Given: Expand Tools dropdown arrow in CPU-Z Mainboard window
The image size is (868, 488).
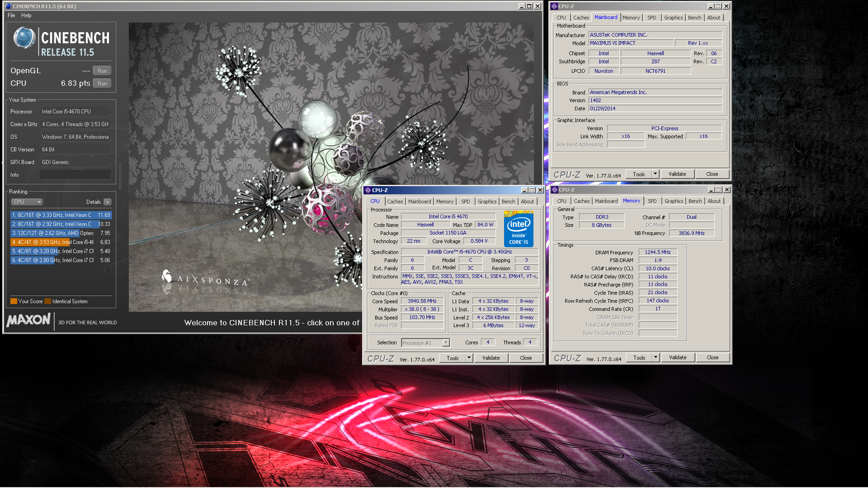Looking at the screenshot, I should tap(655, 174).
